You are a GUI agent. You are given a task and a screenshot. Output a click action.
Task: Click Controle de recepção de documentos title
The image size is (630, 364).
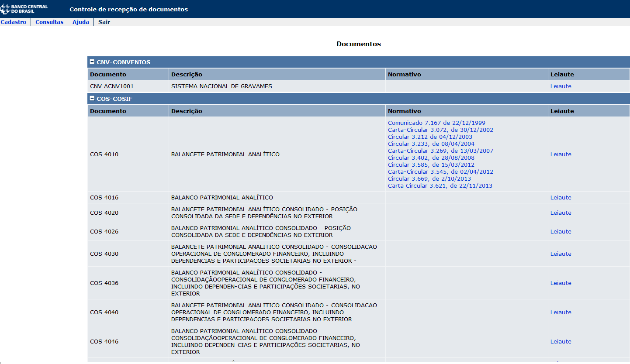(x=128, y=9)
